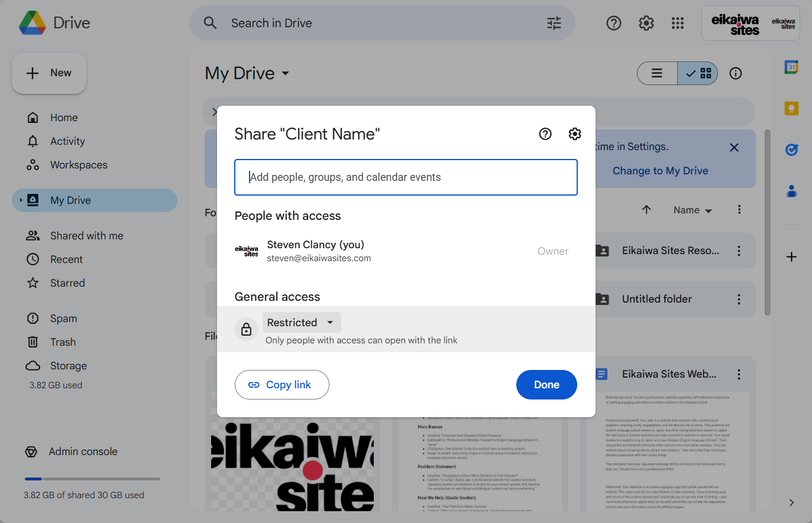Screen dimensions: 812x523
Task: Click Done to close share dialog
Action: [546, 385]
